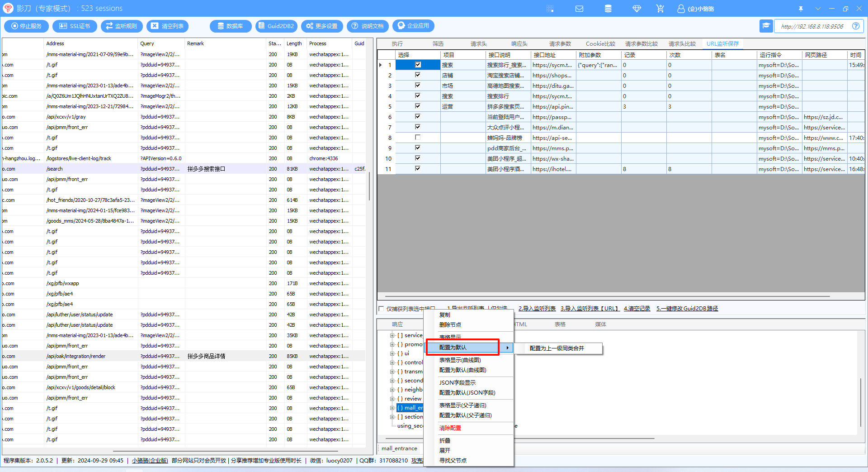
Task: Open the grid apps icon in title bar
Action: (550, 9)
